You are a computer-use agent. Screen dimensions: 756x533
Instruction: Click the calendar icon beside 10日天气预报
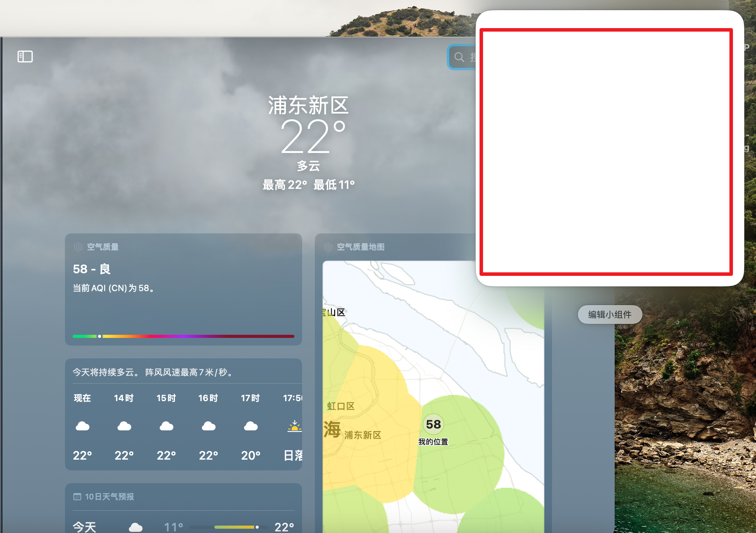pyautogui.click(x=77, y=497)
